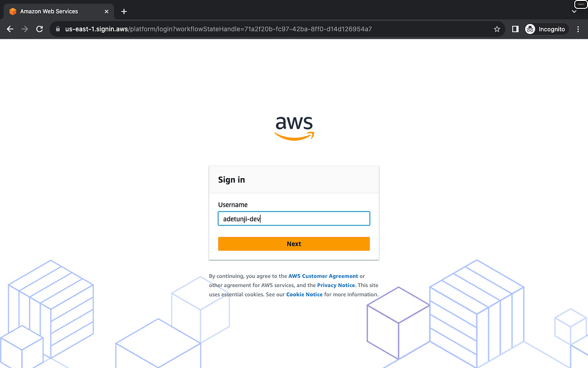
Task: Reload the AWS sign-in page
Action: click(39, 29)
